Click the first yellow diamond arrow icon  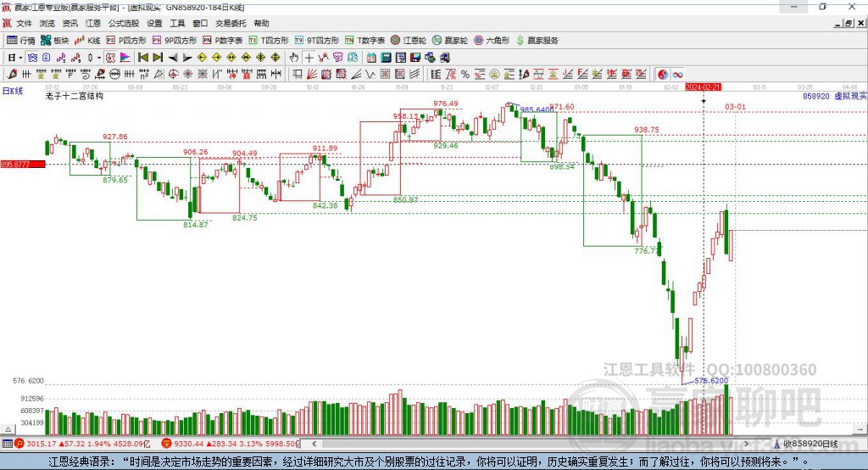tap(202, 58)
